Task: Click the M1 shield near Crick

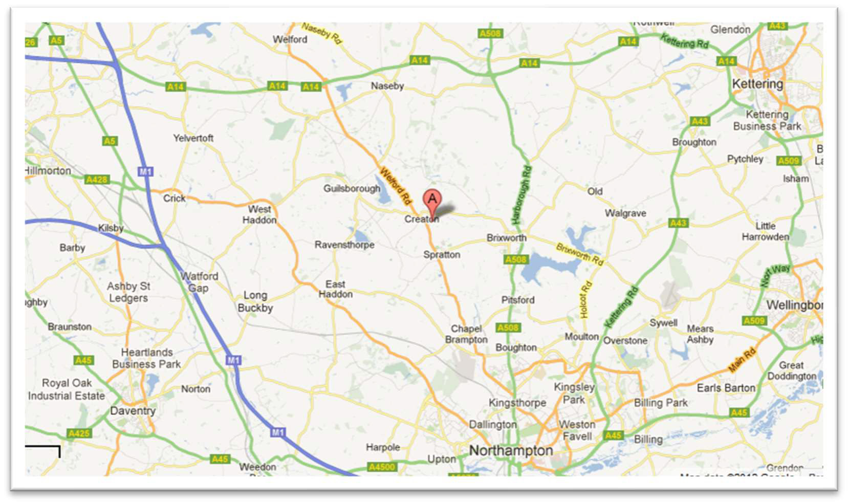Action: [x=145, y=171]
